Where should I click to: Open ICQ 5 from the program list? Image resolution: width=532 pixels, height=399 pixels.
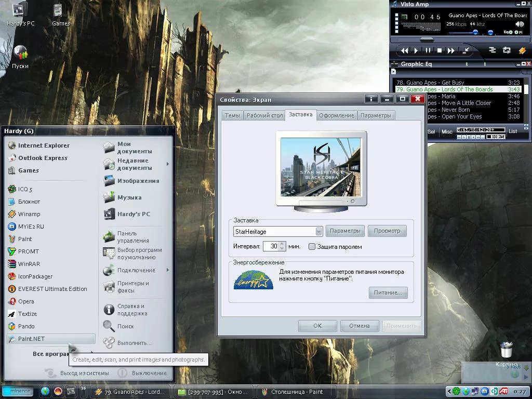pyautogui.click(x=20, y=189)
